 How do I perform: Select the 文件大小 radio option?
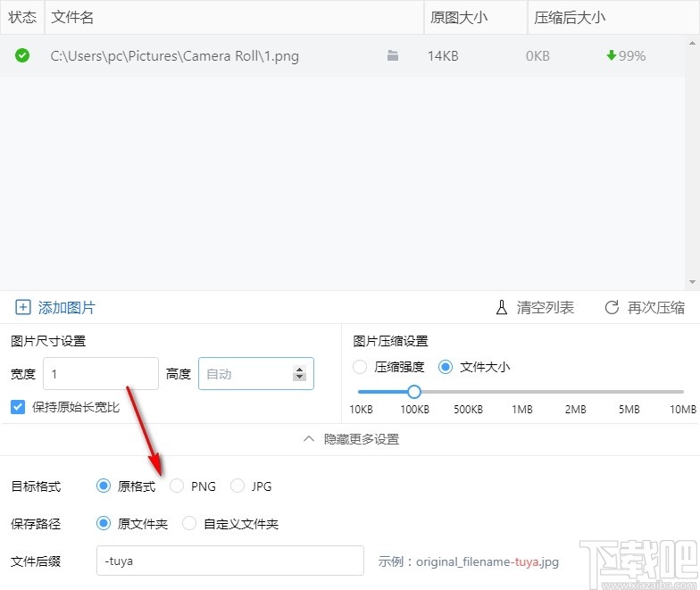[446, 367]
